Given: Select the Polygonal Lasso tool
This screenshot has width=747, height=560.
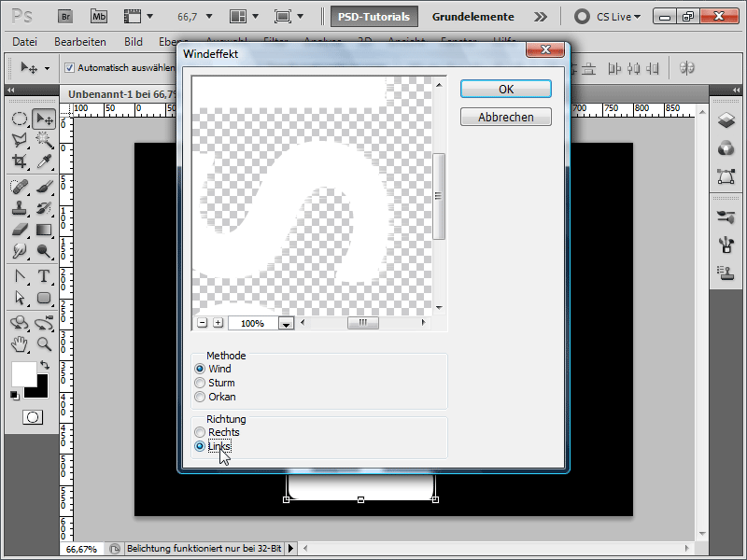Looking at the screenshot, I should pos(20,140).
